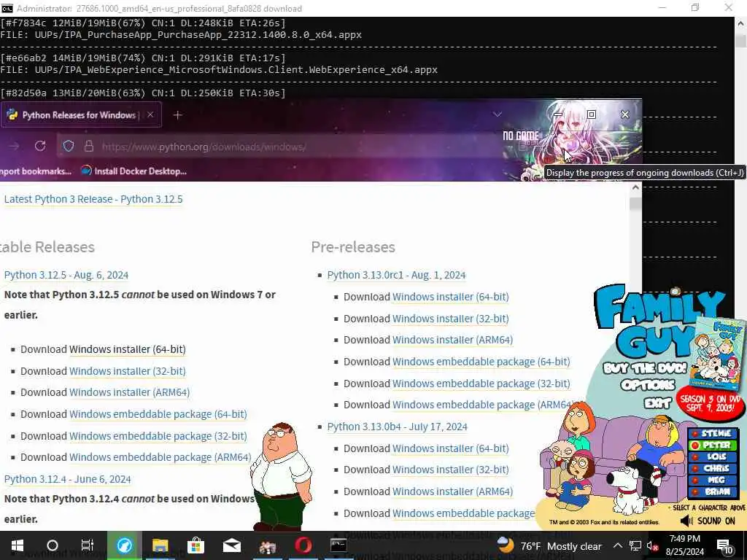Click the blue browser icon on the taskbar
The height and width of the screenshot is (560, 747).
pyautogui.click(x=124, y=545)
